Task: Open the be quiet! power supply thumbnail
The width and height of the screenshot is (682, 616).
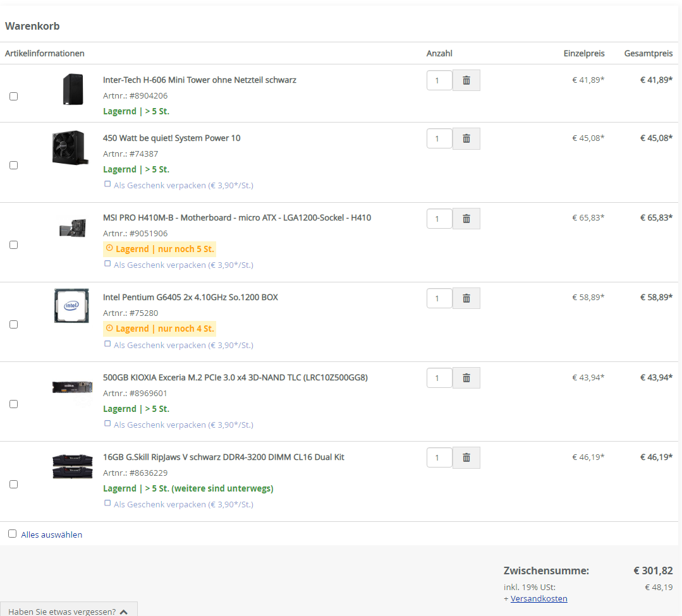Action: pyautogui.click(x=70, y=147)
